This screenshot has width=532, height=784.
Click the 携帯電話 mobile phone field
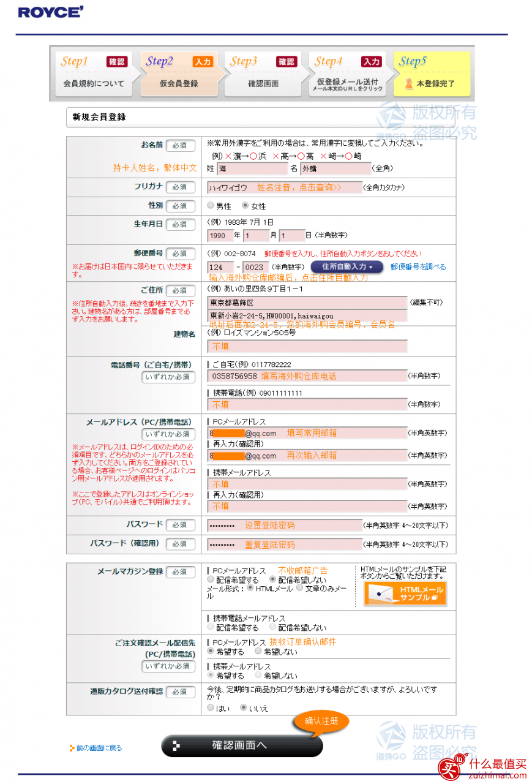click(307, 405)
